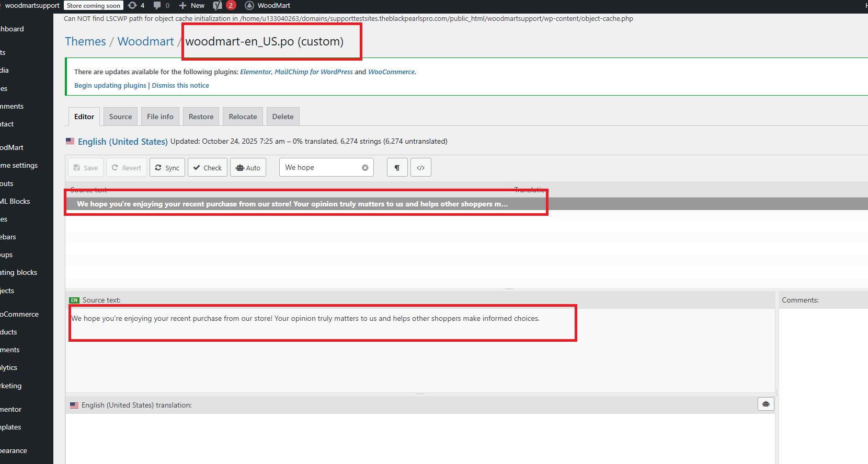Viewport: 868px width, 464px height.
Task: Open the Delete tab
Action: [x=283, y=117]
